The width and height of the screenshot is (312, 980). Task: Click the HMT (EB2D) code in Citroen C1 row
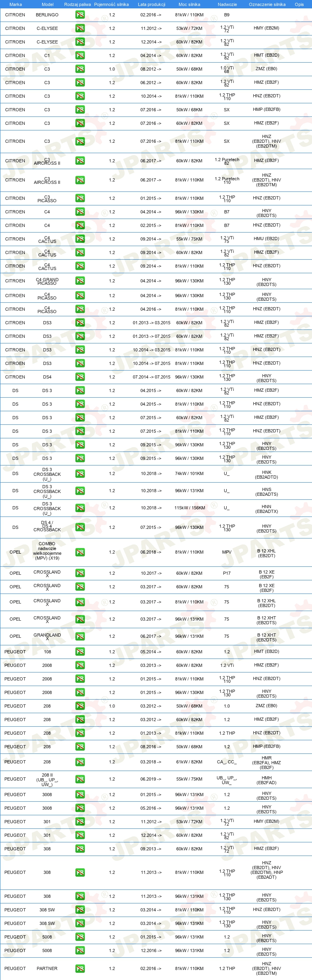[267, 55]
